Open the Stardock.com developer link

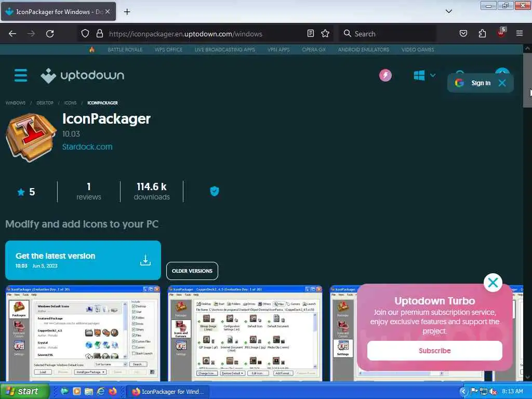[87, 147]
